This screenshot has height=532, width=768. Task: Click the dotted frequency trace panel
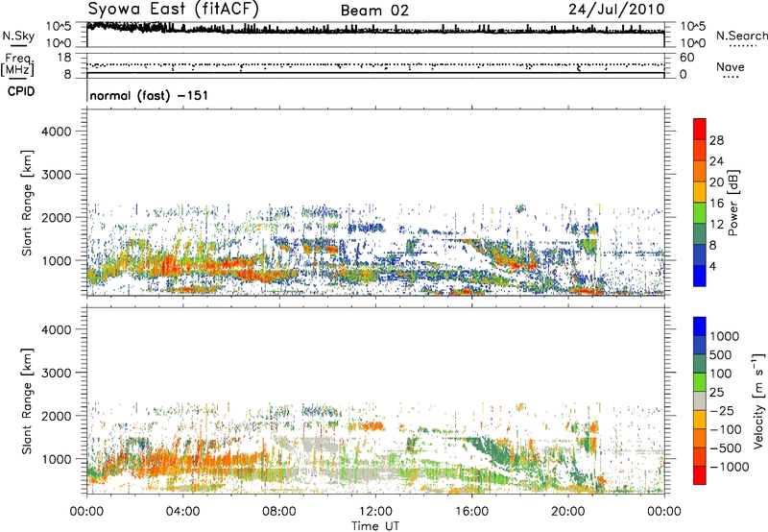(x=375, y=65)
